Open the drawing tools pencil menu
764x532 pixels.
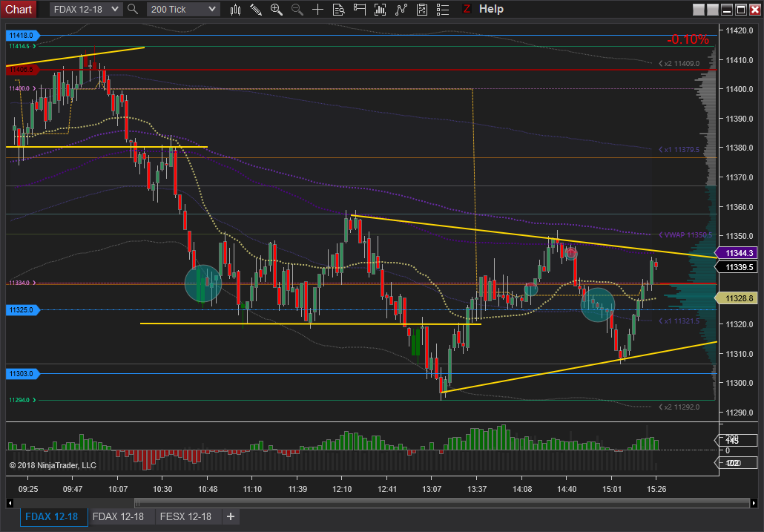(256, 9)
